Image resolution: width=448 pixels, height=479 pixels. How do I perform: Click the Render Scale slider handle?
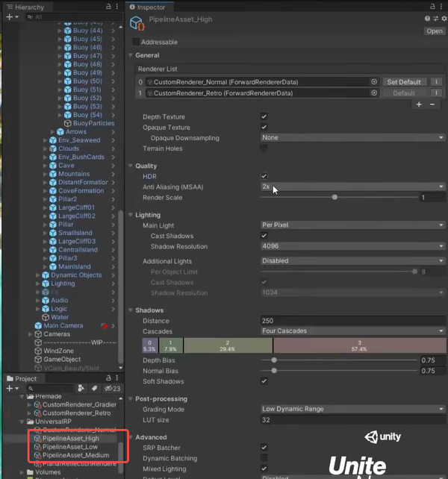click(x=335, y=197)
